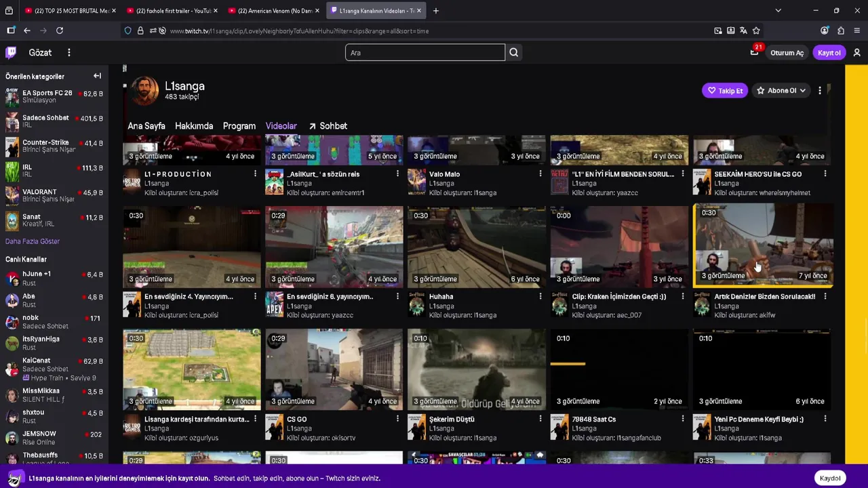Viewport: 868px width, 488px height.
Task: Open VALORANT category in sidebar
Action: click(x=54, y=196)
